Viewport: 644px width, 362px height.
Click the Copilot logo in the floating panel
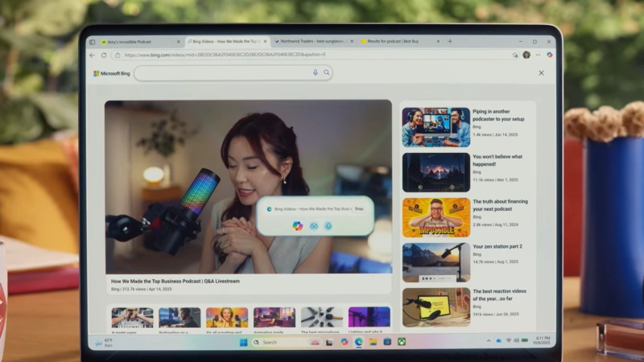point(298,226)
